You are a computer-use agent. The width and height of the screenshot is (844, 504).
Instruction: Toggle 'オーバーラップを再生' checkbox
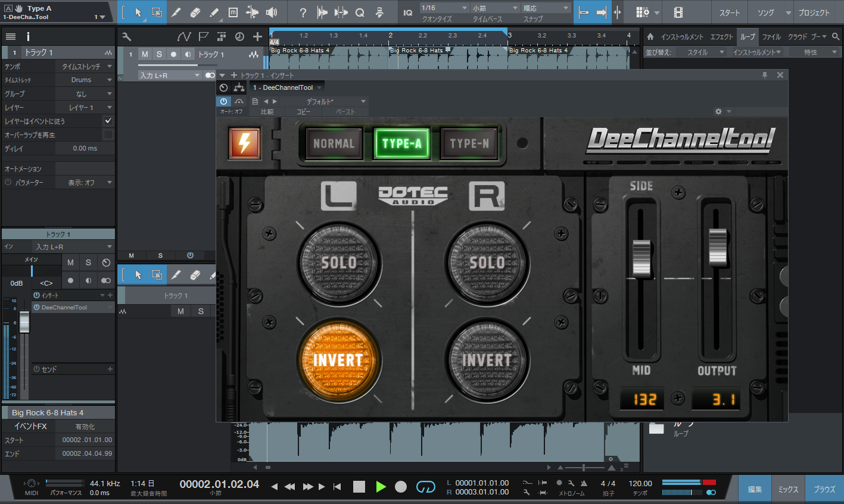pos(108,134)
